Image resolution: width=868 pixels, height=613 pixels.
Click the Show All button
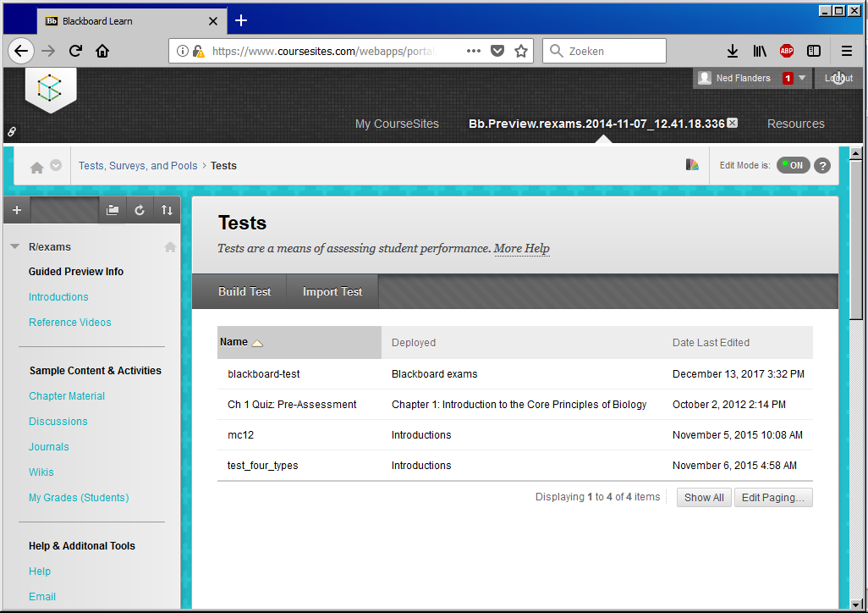704,498
